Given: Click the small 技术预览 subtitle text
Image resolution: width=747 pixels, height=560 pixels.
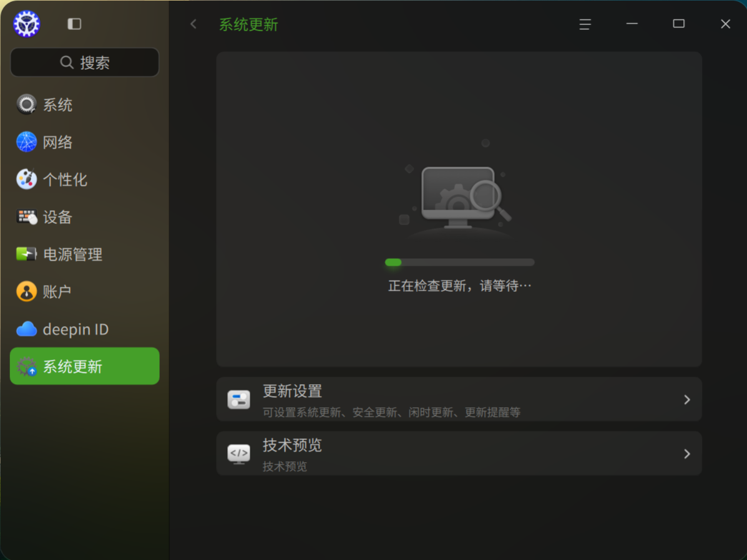Looking at the screenshot, I should [285, 466].
